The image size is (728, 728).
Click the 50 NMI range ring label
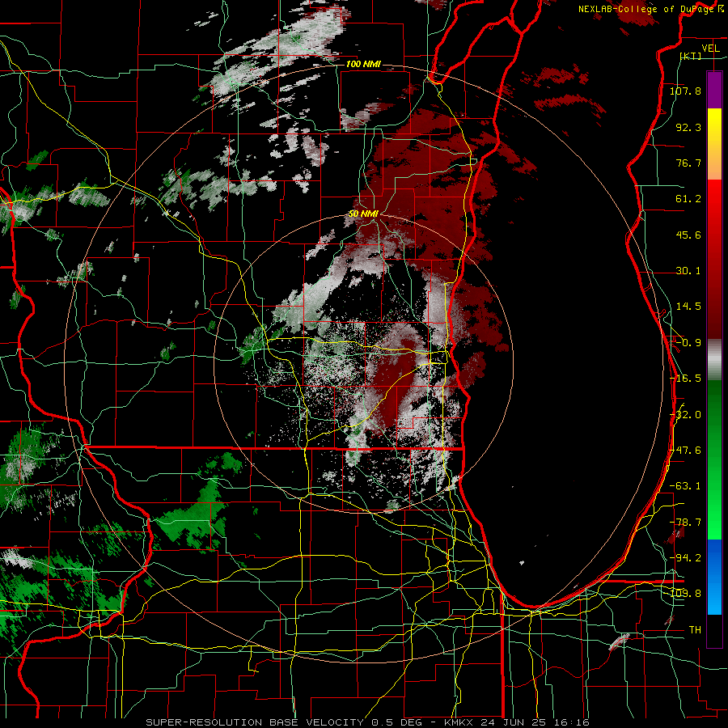click(x=363, y=214)
